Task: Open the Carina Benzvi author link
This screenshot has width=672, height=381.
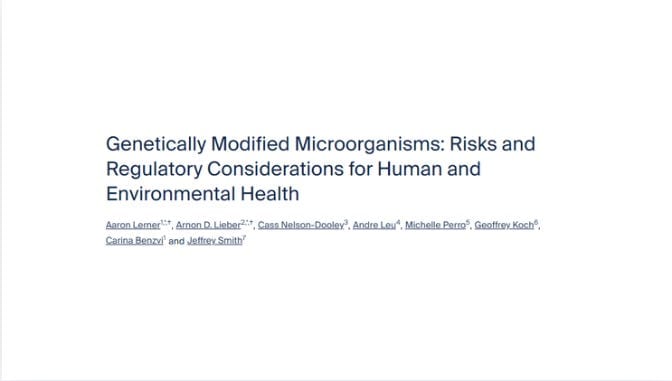Action: (x=135, y=240)
